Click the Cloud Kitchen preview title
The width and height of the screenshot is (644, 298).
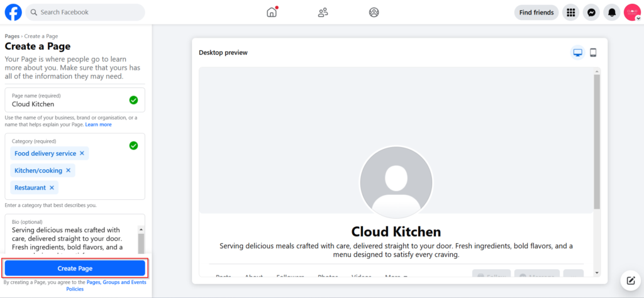396,231
